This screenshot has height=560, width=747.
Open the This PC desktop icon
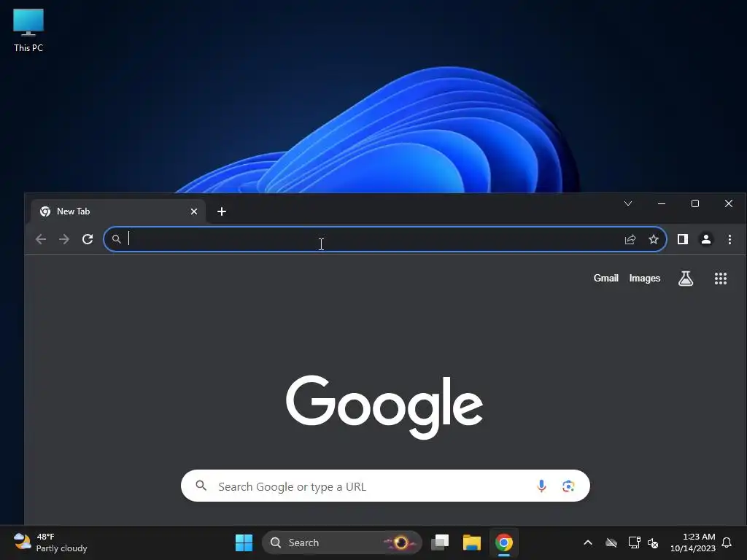click(28, 31)
